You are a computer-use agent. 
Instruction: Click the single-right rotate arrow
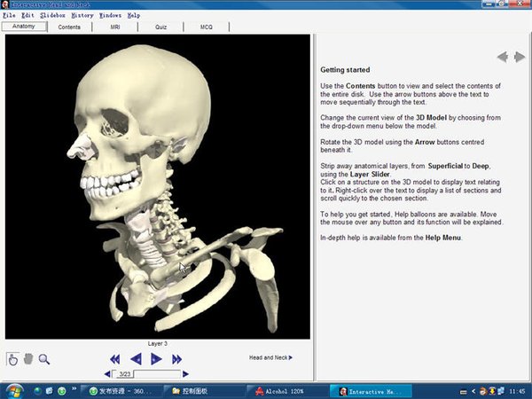(x=156, y=359)
